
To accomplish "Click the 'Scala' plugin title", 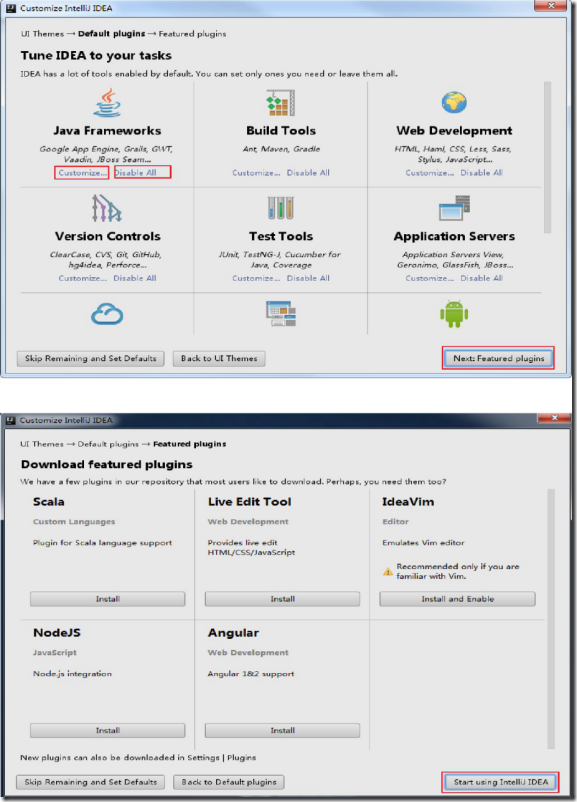I will [x=49, y=502].
